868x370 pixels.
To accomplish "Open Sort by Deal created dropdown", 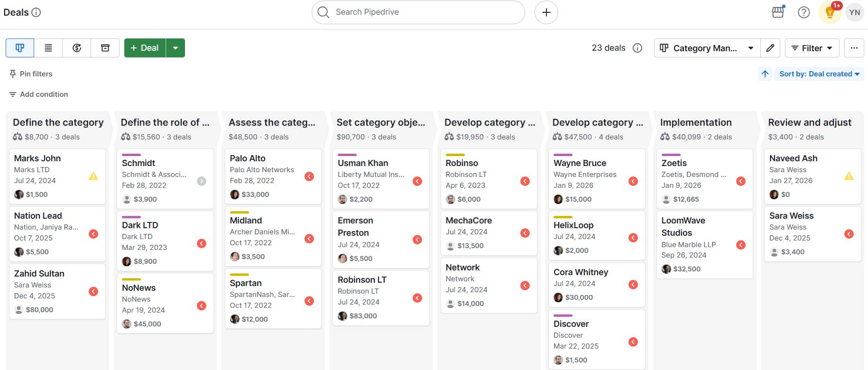I will click(x=819, y=74).
